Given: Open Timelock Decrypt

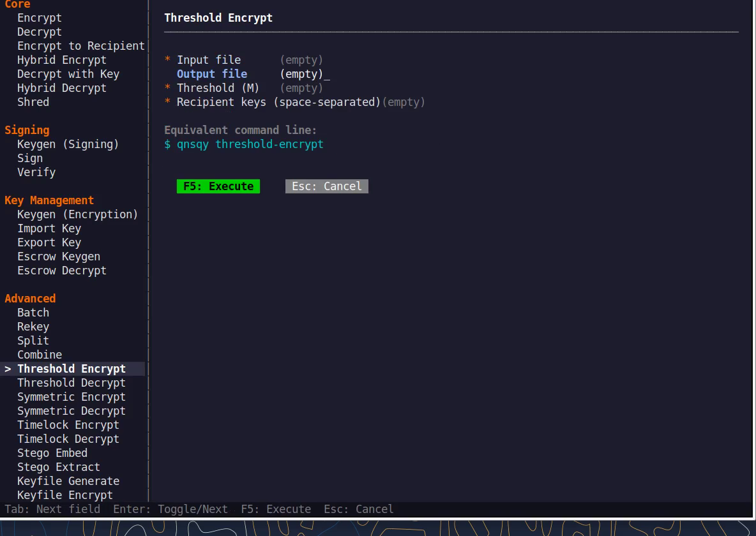Looking at the screenshot, I should tap(68, 438).
